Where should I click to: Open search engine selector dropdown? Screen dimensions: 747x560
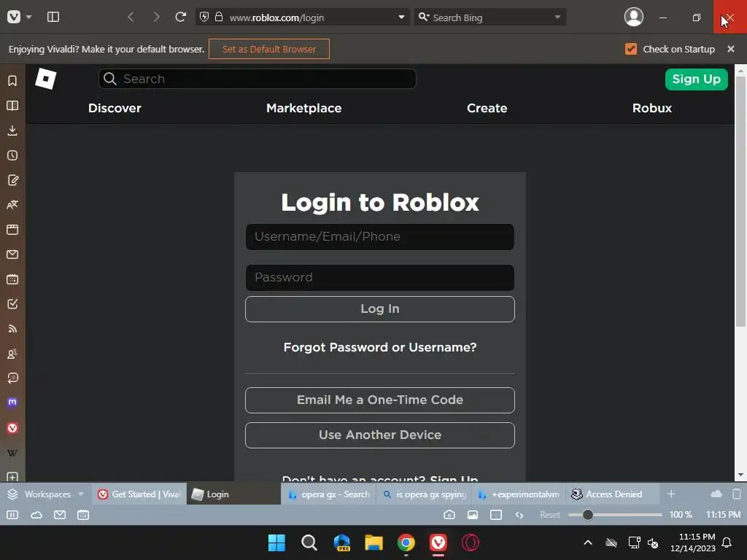tap(424, 17)
